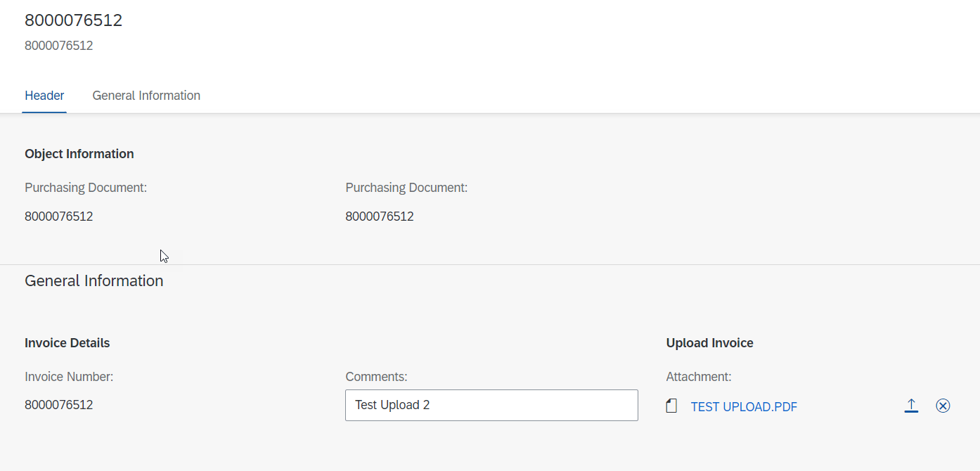Click the Invoice Details heading

click(x=67, y=342)
